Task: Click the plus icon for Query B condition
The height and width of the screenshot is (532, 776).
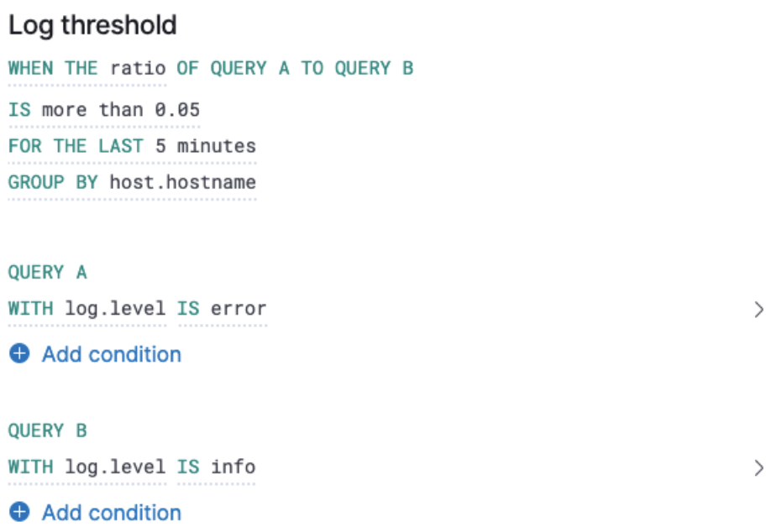Action: point(18,513)
